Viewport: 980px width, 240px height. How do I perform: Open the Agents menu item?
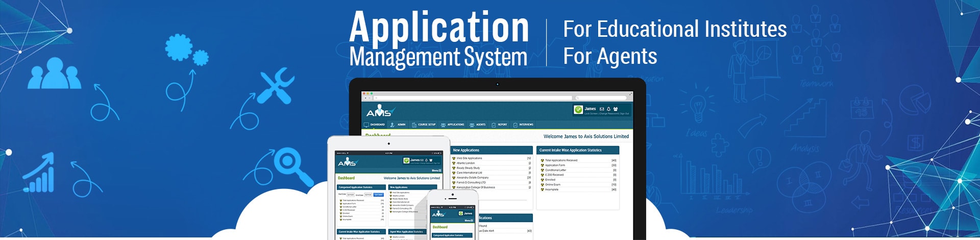pos(477,125)
